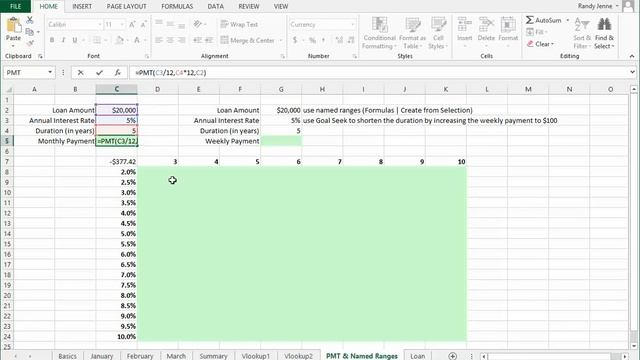Screen dimensions: 640x360
Task: Click the Font Color A icon
Action: coord(137,40)
